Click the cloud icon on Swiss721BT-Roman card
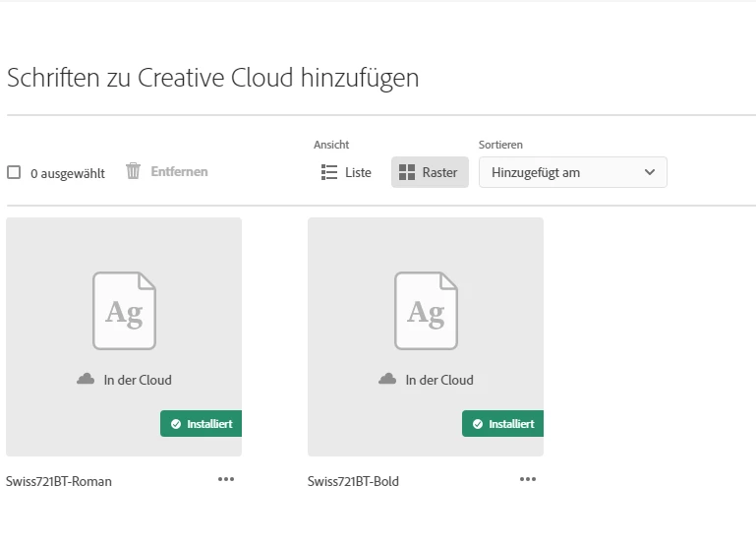This screenshot has width=756, height=546. [x=86, y=379]
